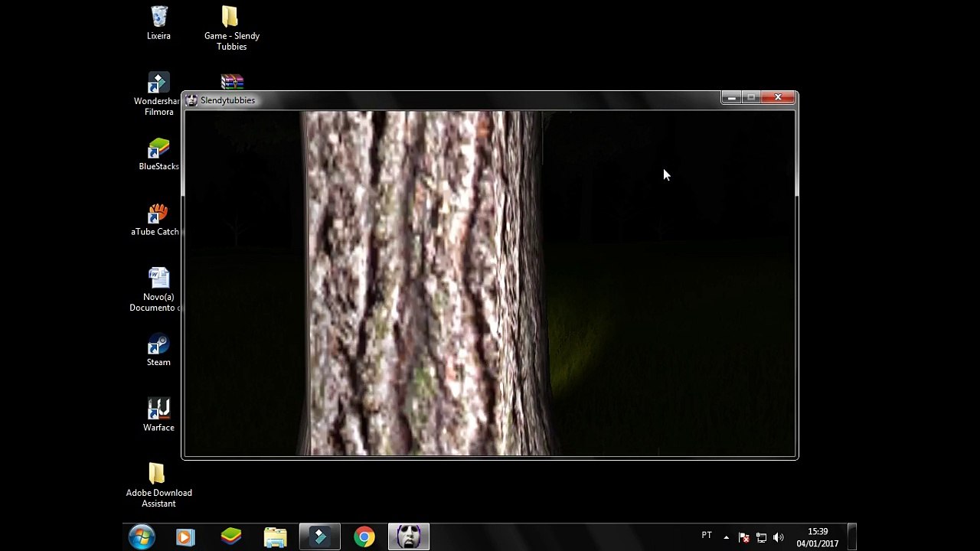Open File Explorer from the taskbar

275,537
